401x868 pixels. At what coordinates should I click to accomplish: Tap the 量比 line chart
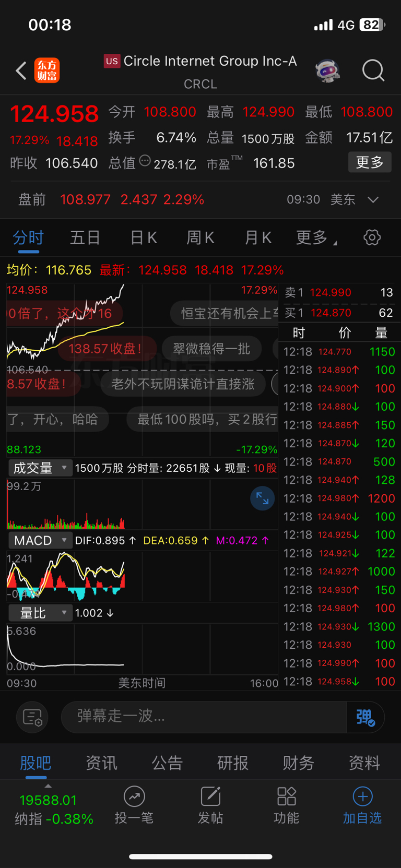[142, 649]
